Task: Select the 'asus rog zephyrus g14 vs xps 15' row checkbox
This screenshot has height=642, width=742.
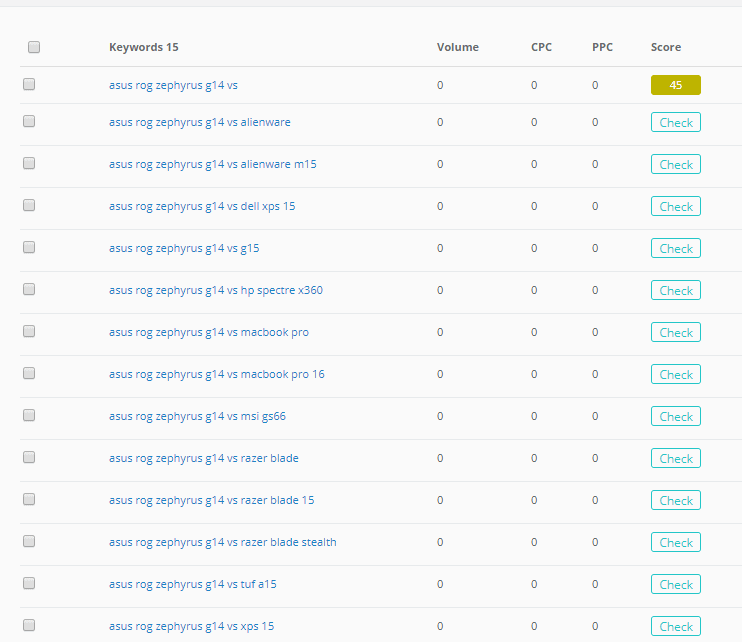Action: click(29, 625)
